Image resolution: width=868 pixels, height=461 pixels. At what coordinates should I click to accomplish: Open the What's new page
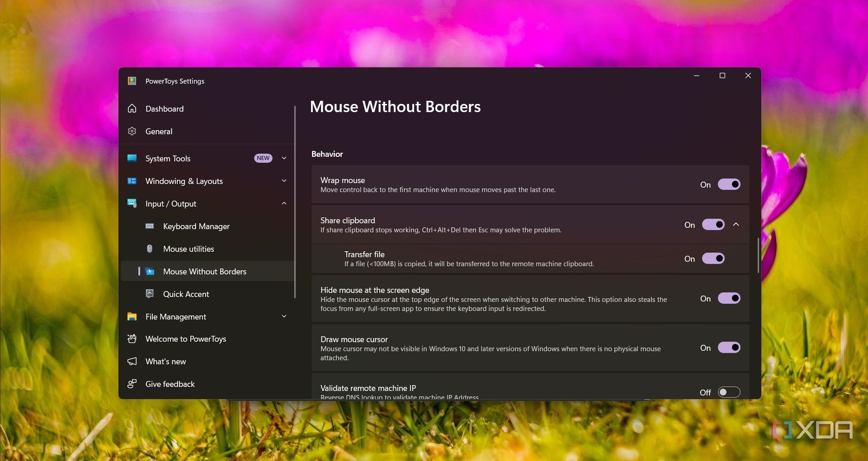pos(208,361)
